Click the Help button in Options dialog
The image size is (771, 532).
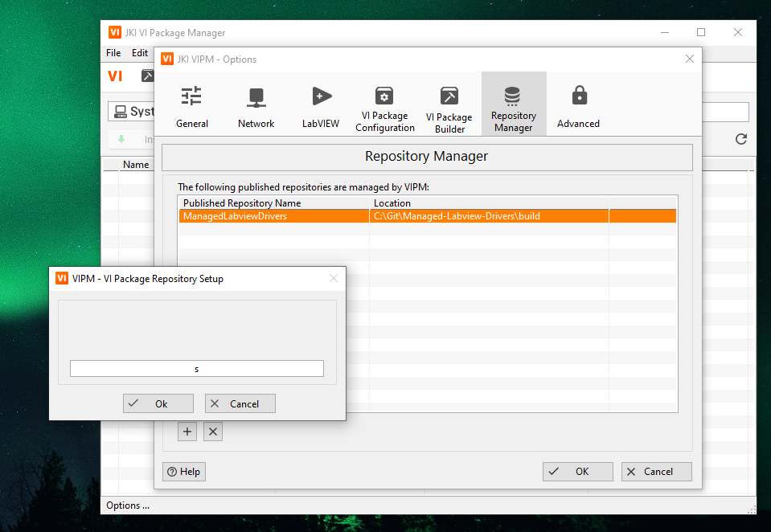[183, 472]
